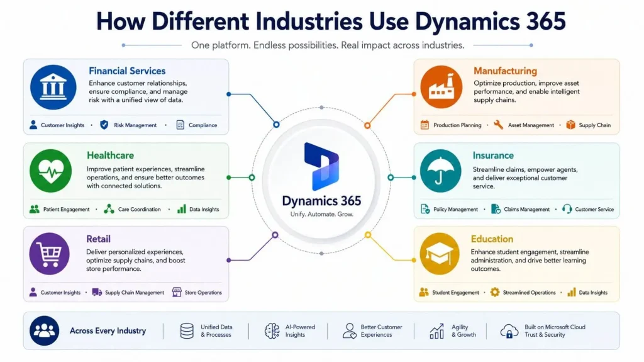Click the 'Better Customer Experiences' text
The width and height of the screenshot is (644, 362).
pyautogui.click(x=381, y=331)
